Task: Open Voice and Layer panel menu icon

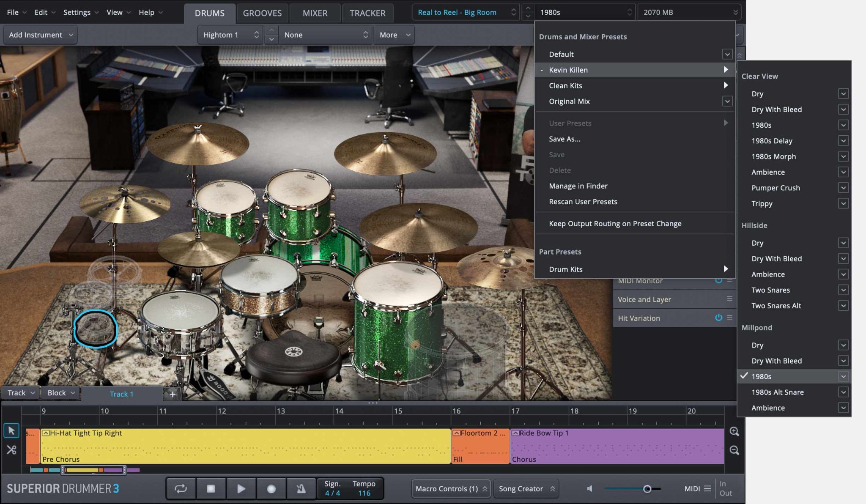Action: point(730,299)
